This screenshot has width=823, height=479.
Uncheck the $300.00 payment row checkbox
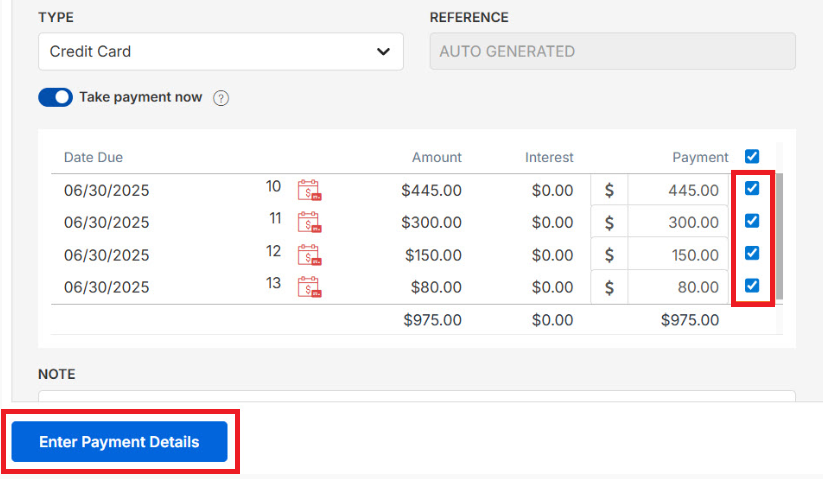coord(752,221)
